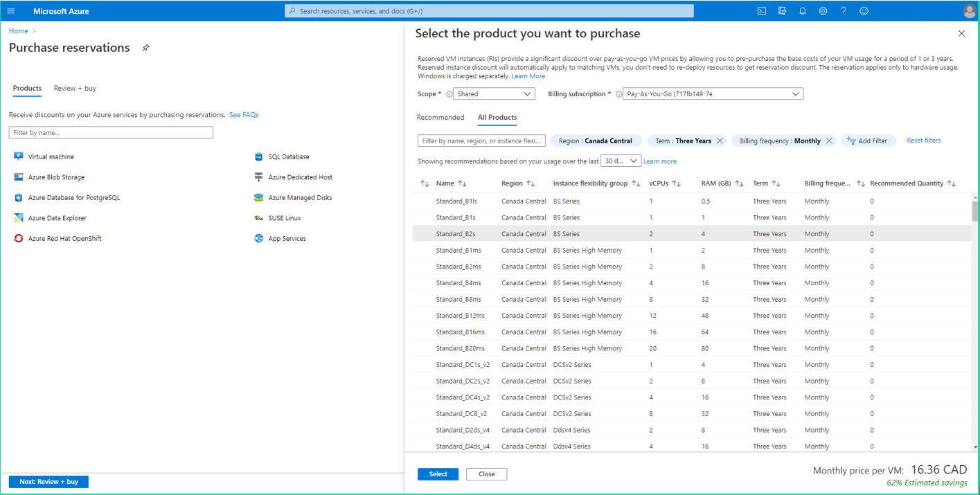The width and height of the screenshot is (980, 495).
Task: Open the Azure portal hamburger menu
Action: pos(11,11)
